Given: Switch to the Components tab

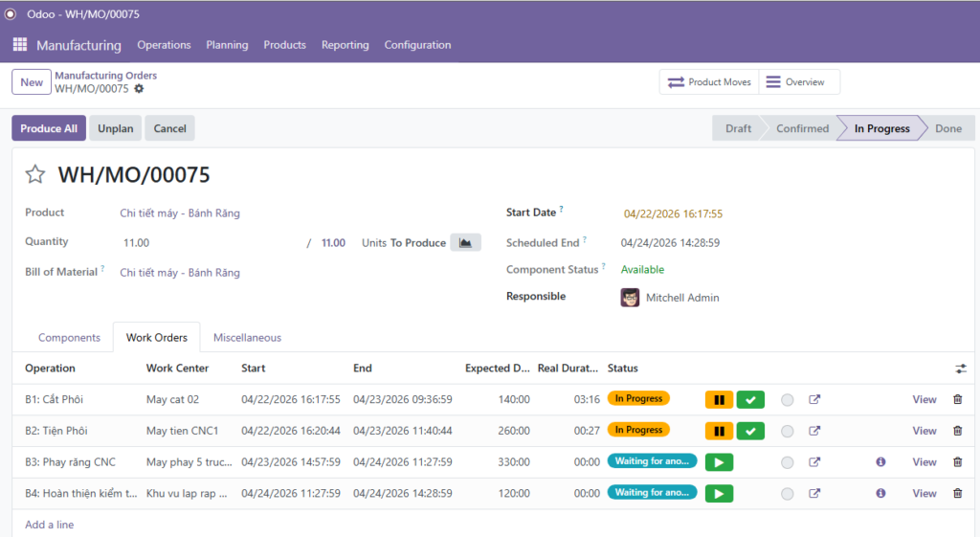Looking at the screenshot, I should pos(69,338).
